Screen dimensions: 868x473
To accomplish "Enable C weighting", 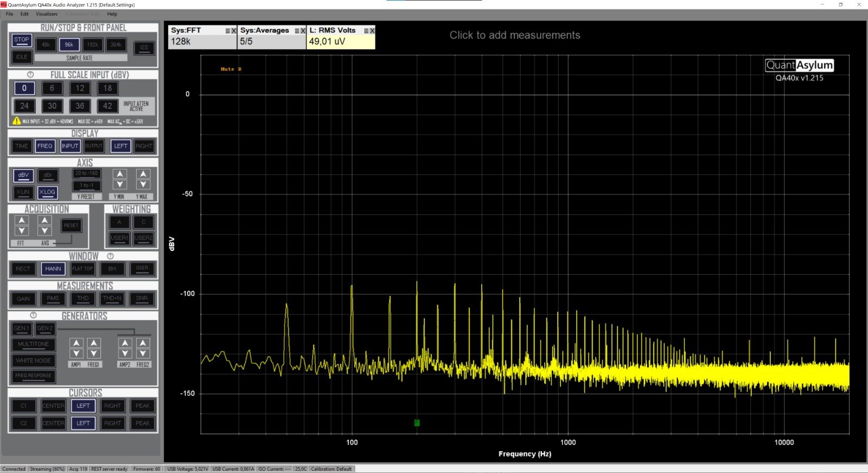I will pyautogui.click(x=143, y=222).
